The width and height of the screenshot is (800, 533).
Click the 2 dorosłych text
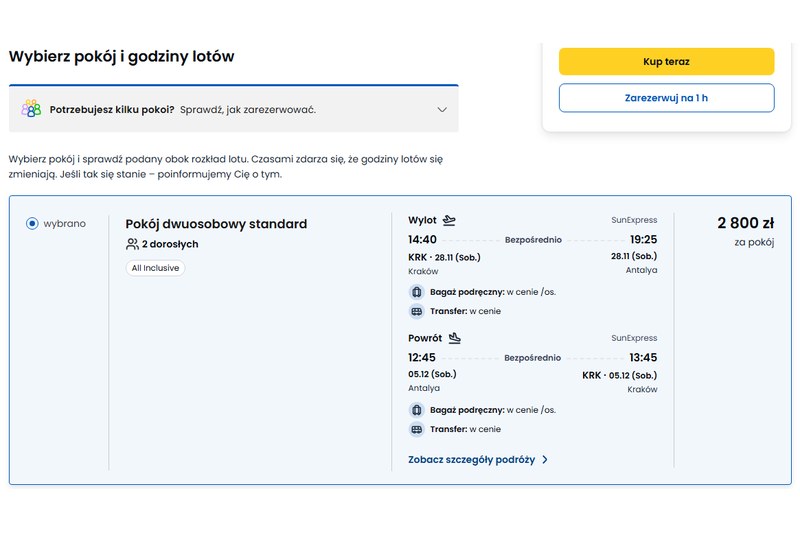pos(170,244)
